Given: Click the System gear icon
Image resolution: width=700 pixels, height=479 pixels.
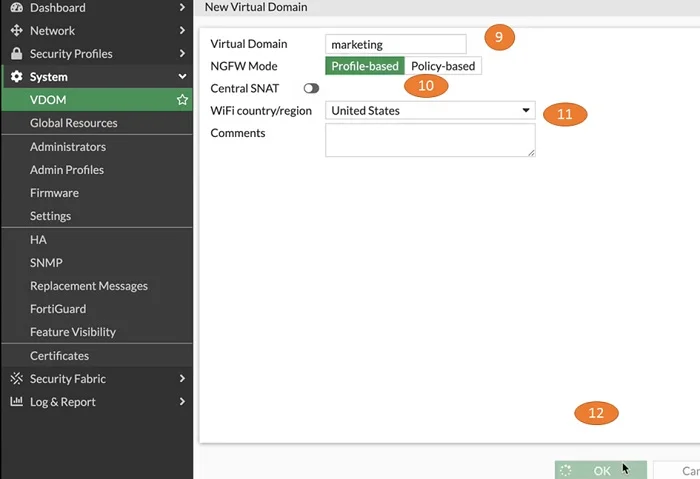Looking at the screenshot, I should click(x=17, y=76).
